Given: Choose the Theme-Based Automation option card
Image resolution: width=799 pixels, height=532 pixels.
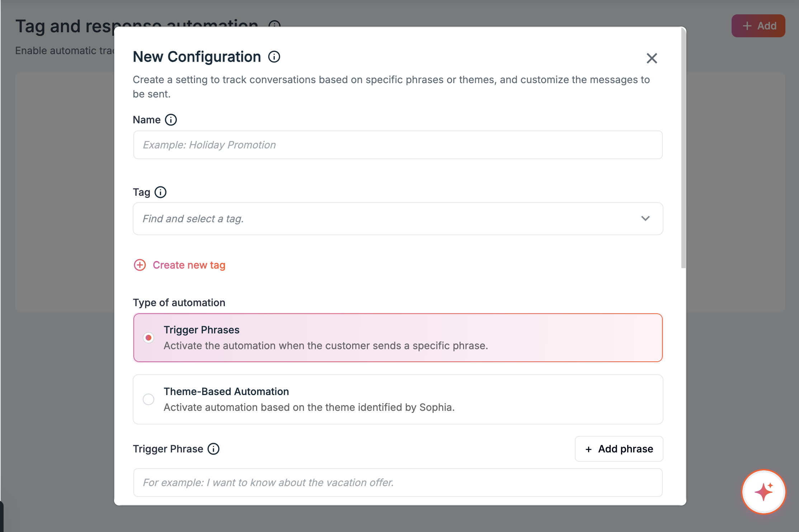Looking at the screenshot, I should click(398, 399).
